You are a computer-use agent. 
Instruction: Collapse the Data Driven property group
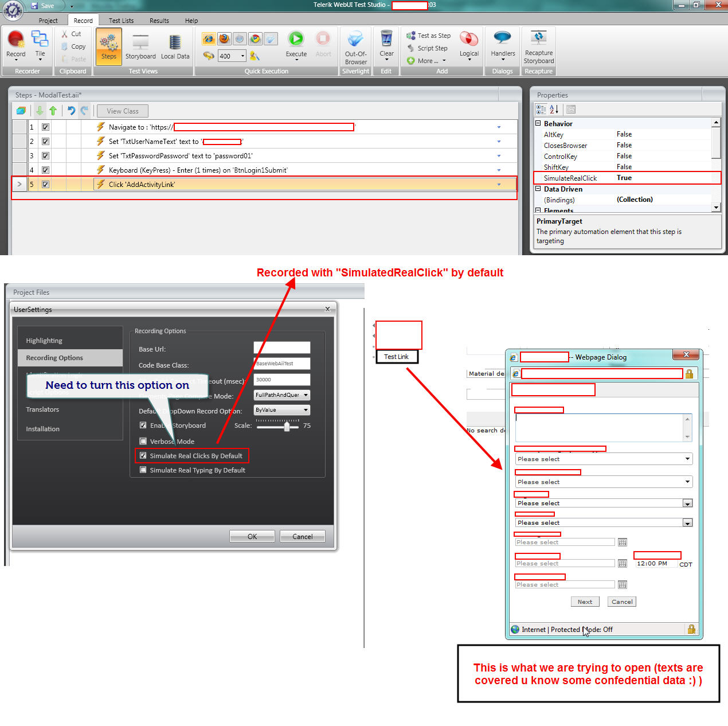pos(538,189)
